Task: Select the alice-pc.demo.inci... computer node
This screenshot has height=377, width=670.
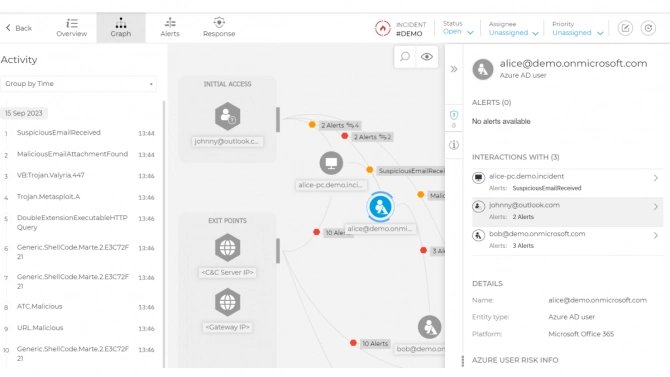Action: 331,163
